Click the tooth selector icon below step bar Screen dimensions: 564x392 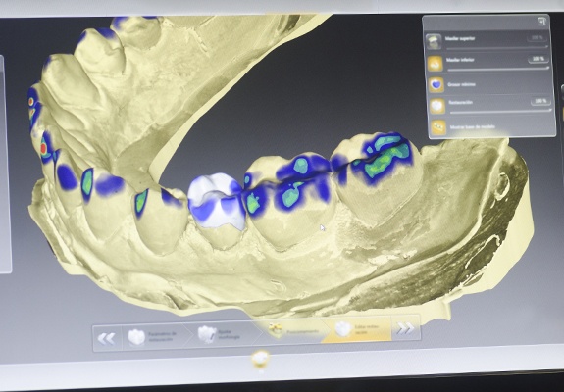pos(260,359)
